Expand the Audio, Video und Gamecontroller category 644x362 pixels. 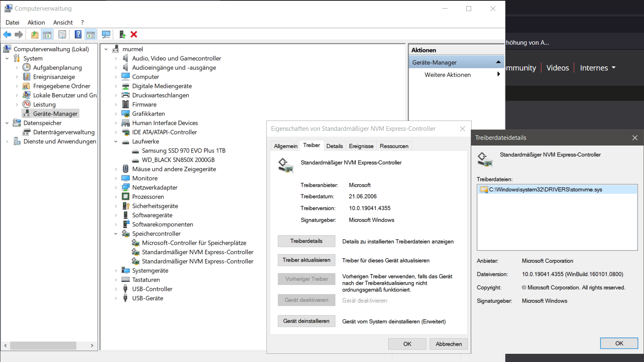(116, 58)
